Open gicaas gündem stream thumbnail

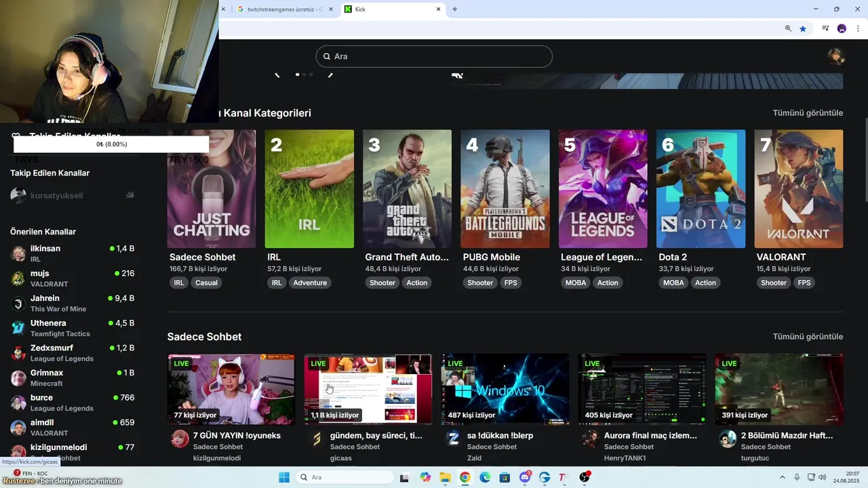click(x=368, y=389)
